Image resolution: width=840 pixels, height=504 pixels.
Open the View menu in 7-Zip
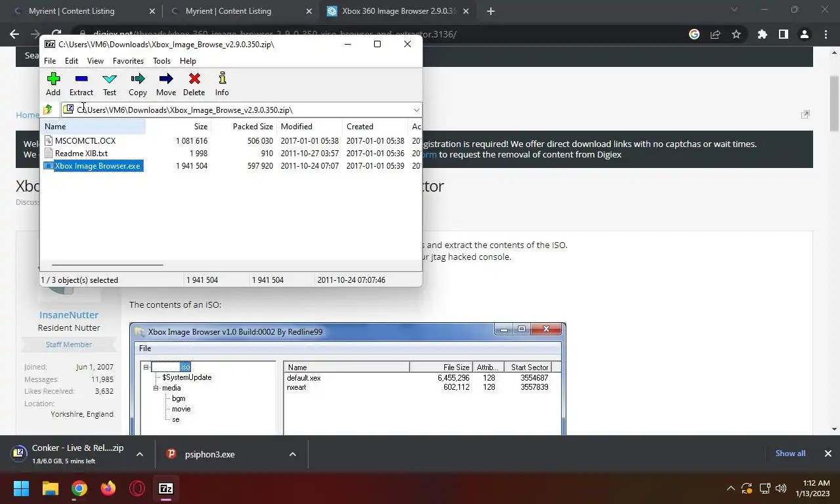pos(95,60)
